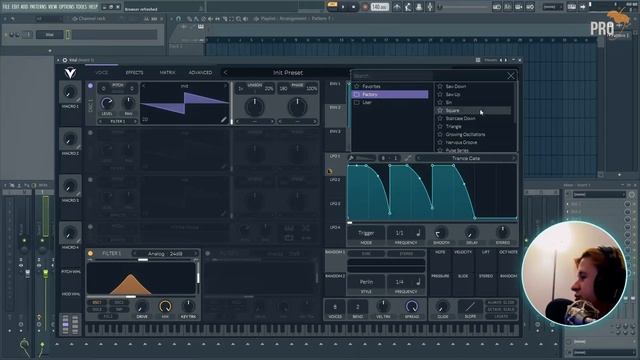Viewport: 640px width, 360px height.
Task: Click the play button in FL Studio toolbar
Action: [x=343, y=7]
